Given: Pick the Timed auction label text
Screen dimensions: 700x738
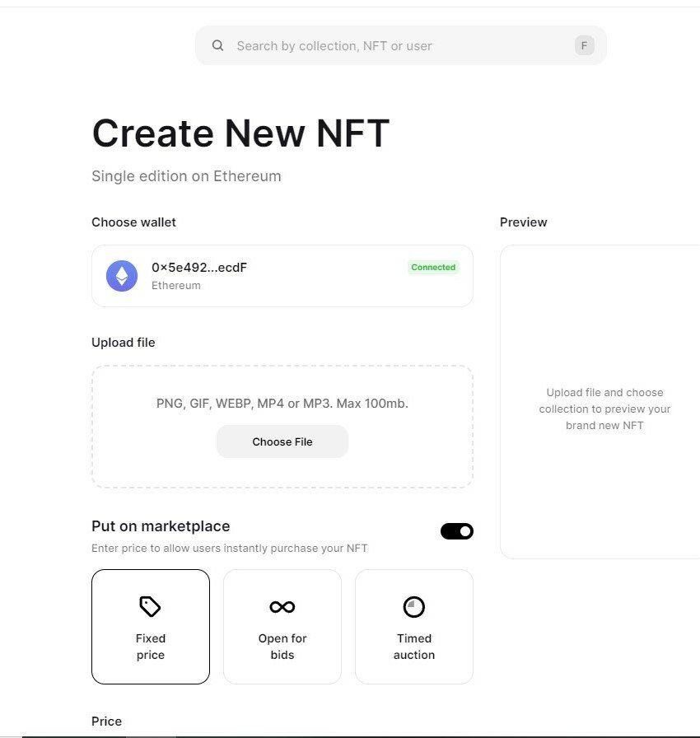Looking at the screenshot, I should (x=414, y=647).
